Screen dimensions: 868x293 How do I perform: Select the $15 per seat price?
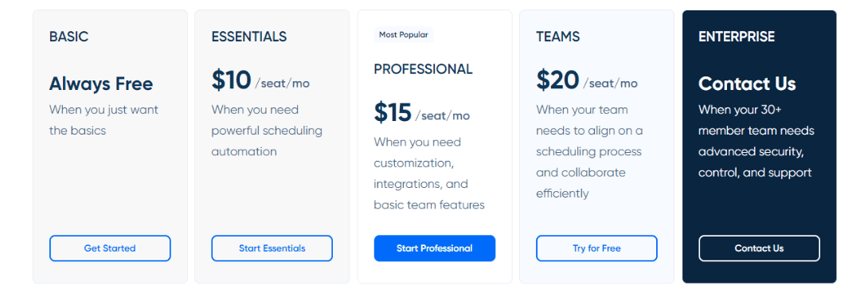pos(422,113)
